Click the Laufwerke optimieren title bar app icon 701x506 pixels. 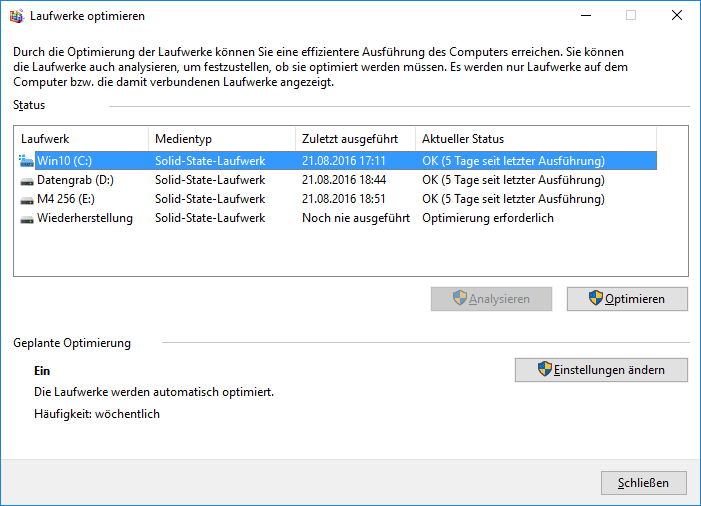click(17, 16)
